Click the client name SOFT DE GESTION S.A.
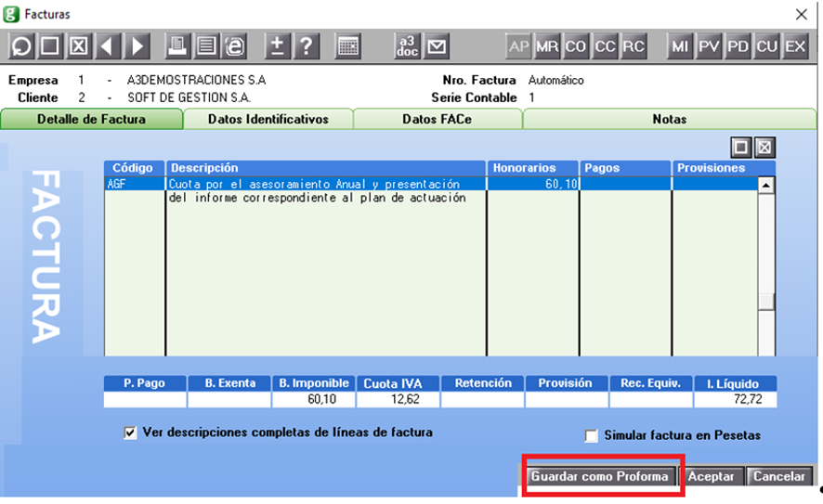823x504 pixels. pos(189,97)
